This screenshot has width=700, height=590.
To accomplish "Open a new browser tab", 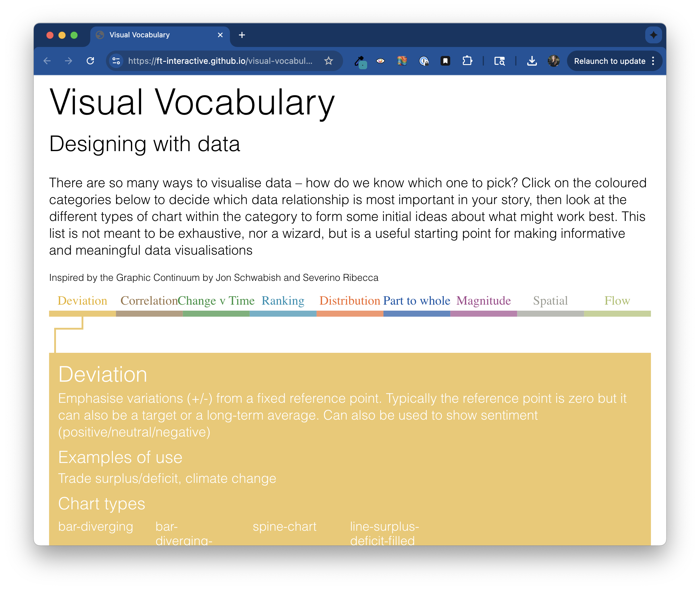I will [242, 35].
